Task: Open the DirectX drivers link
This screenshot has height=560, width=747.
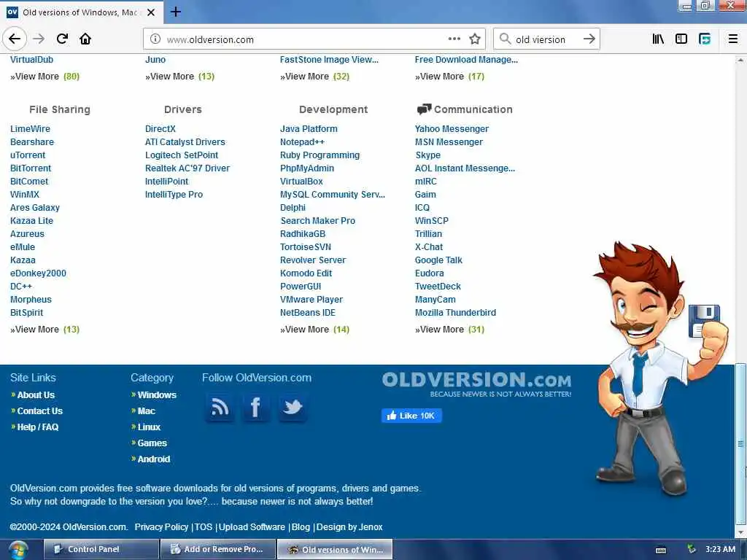Action: tap(160, 129)
